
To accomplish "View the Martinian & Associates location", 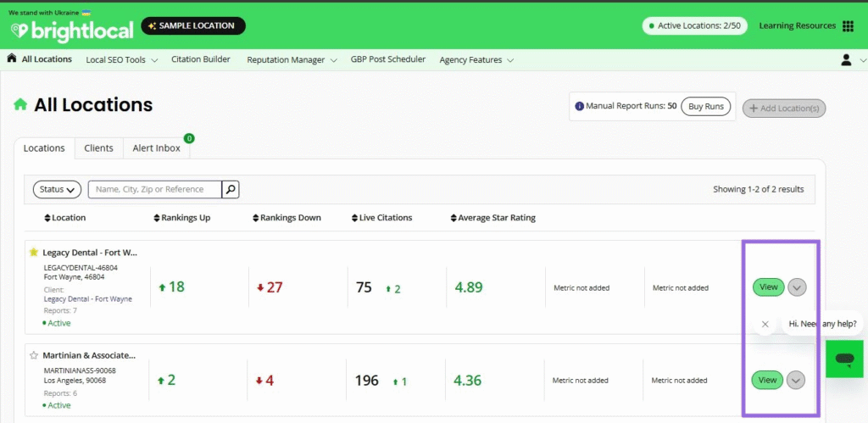I will [767, 381].
